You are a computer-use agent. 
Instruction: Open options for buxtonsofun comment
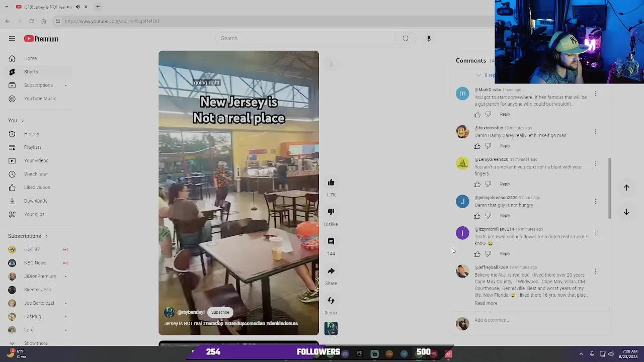click(596, 132)
